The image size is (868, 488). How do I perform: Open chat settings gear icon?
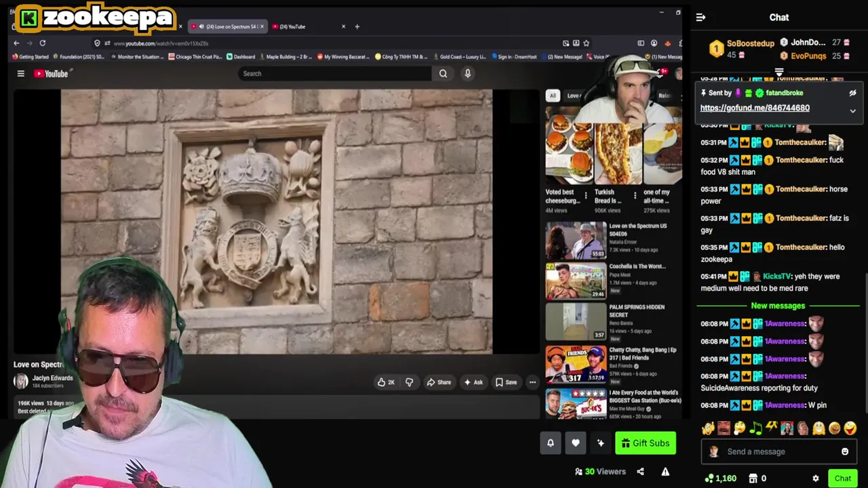(816, 478)
